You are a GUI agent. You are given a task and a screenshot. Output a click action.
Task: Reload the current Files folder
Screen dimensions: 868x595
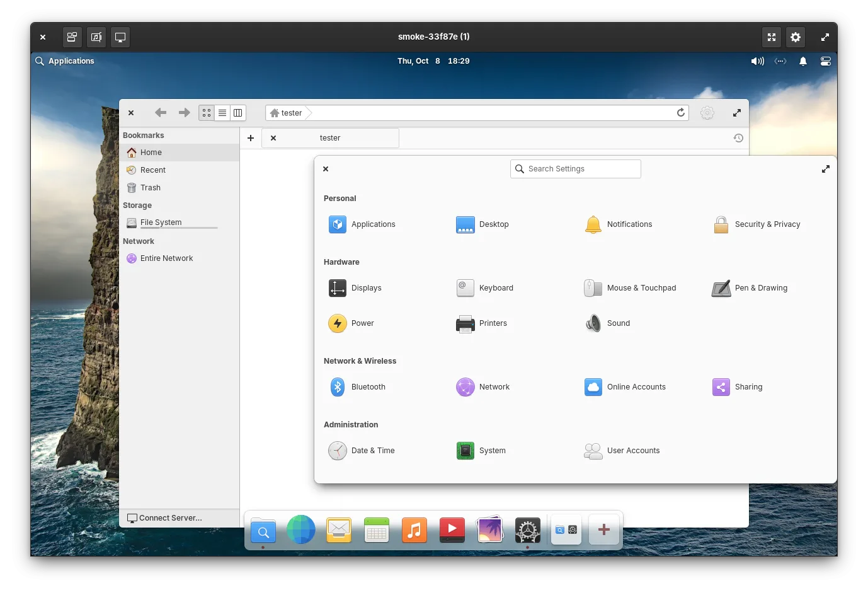pos(681,113)
